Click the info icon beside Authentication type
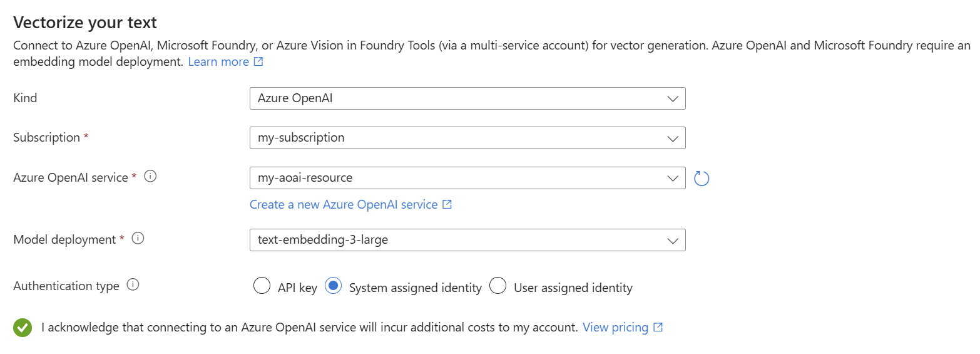 pyautogui.click(x=133, y=285)
